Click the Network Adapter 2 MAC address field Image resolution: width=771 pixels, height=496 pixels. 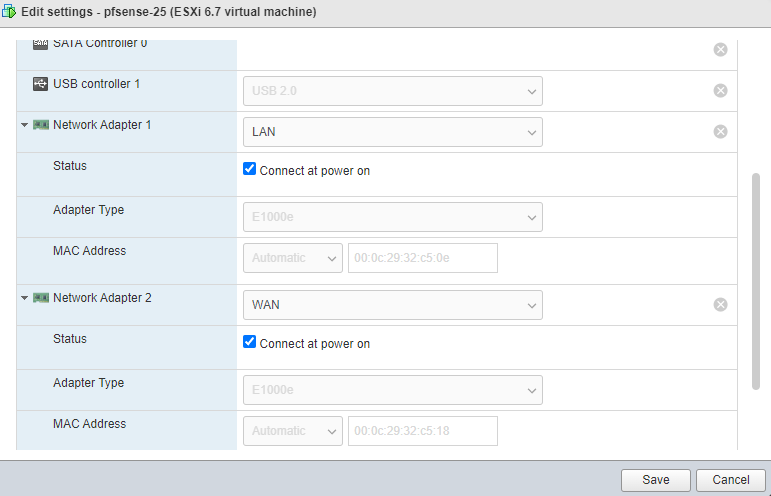tap(422, 431)
